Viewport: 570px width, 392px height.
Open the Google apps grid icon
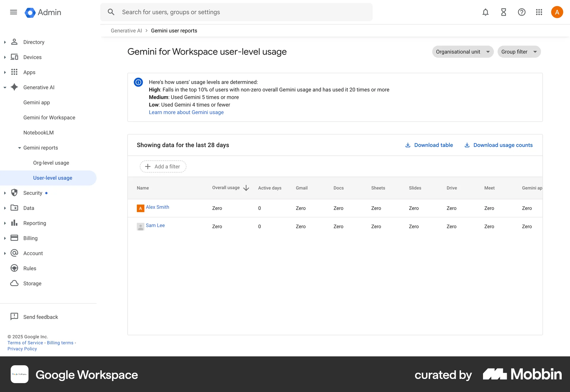coord(539,12)
